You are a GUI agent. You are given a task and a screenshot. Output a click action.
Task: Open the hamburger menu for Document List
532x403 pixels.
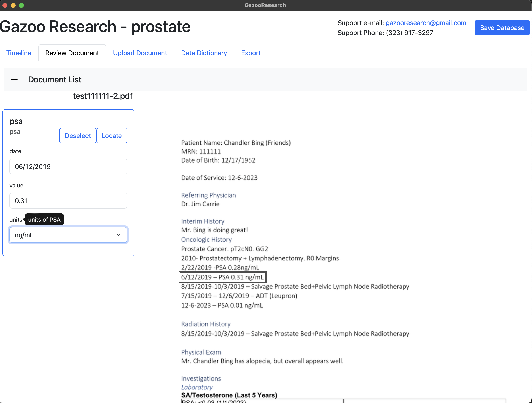point(14,80)
